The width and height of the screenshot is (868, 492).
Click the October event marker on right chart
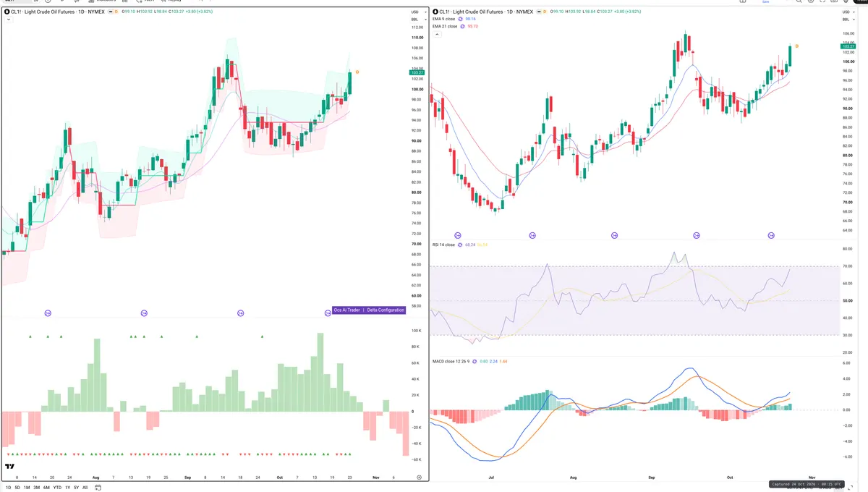coord(771,235)
